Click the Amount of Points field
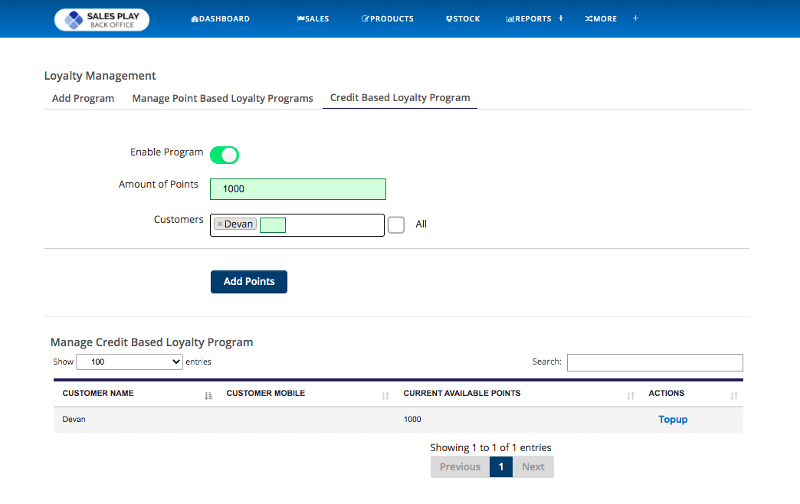The image size is (800, 504). 298,189
